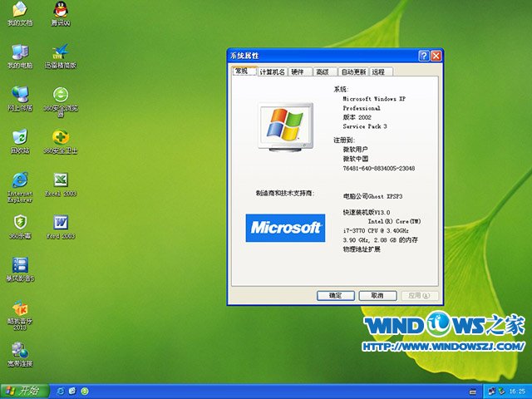This screenshot has width=532, height=399.
Task: Click the blue Microsoft logo image
Action: pos(285,228)
